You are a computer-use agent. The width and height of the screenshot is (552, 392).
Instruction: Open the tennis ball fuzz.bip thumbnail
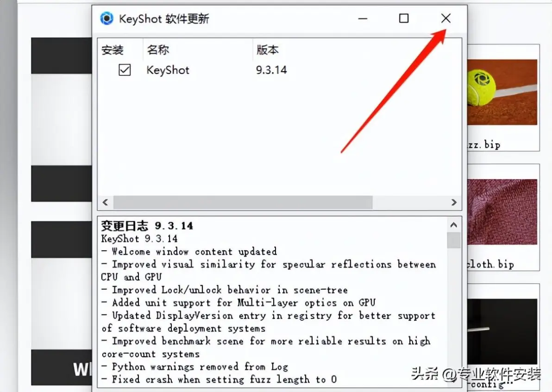tap(502, 92)
